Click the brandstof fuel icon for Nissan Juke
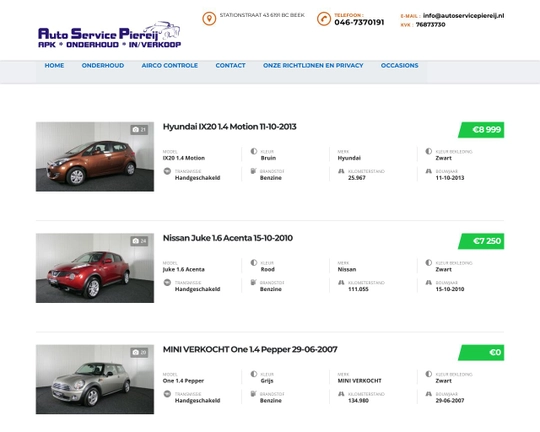This screenshot has width=540, height=432. [253, 282]
